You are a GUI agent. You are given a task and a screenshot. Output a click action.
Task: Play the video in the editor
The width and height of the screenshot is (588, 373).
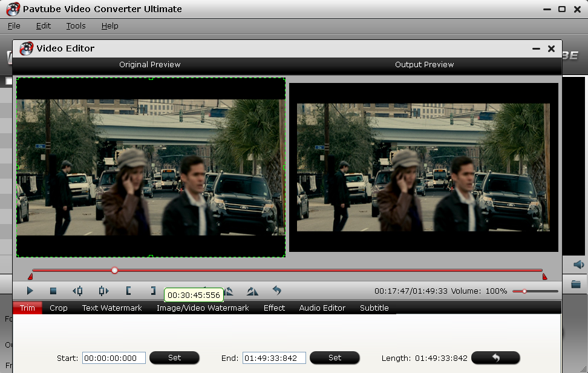30,291
